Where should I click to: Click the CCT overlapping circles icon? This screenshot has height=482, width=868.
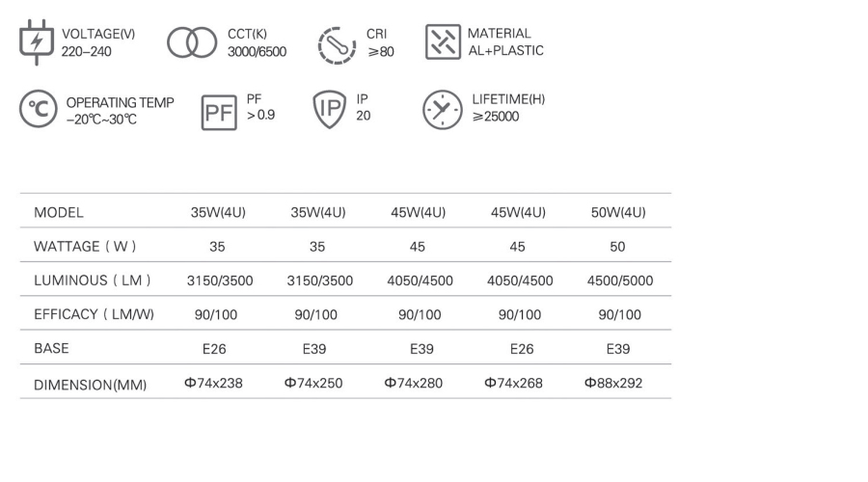[x=191, y=43]
